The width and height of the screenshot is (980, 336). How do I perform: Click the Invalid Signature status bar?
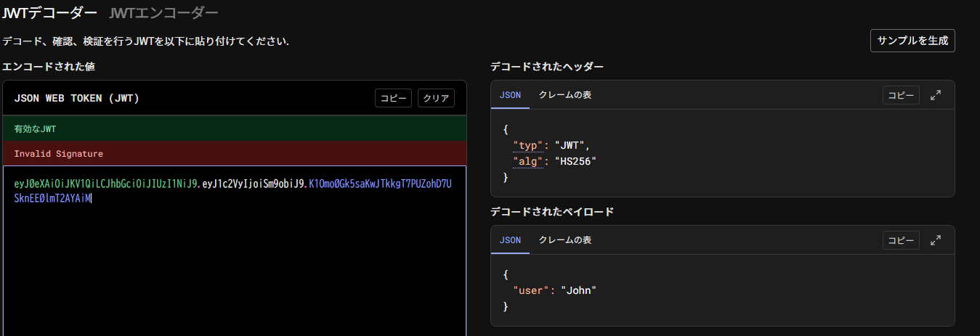(235, 153)
